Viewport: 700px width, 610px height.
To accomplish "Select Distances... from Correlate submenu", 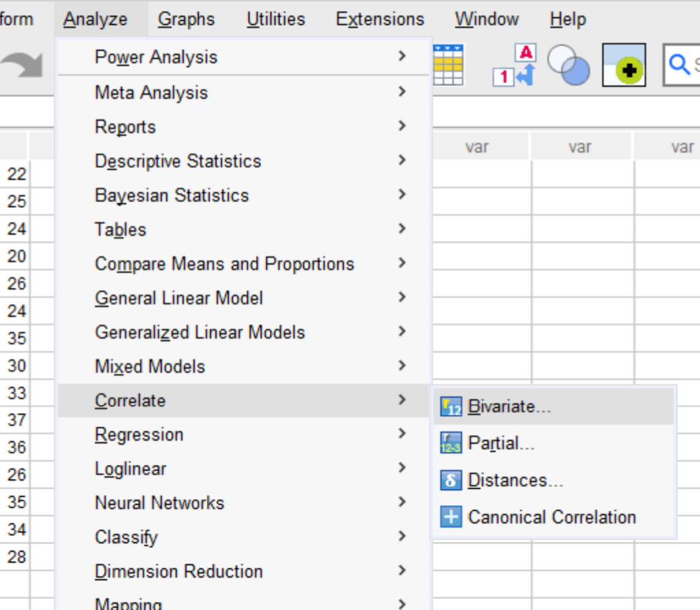I will coord(554,480).
